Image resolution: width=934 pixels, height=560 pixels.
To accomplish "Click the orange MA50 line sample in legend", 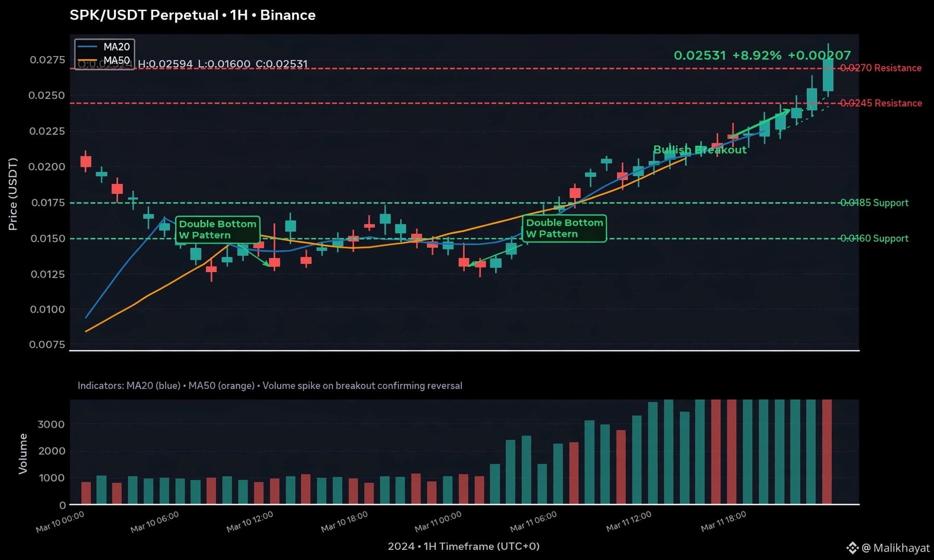I will [x=87, y=60].
